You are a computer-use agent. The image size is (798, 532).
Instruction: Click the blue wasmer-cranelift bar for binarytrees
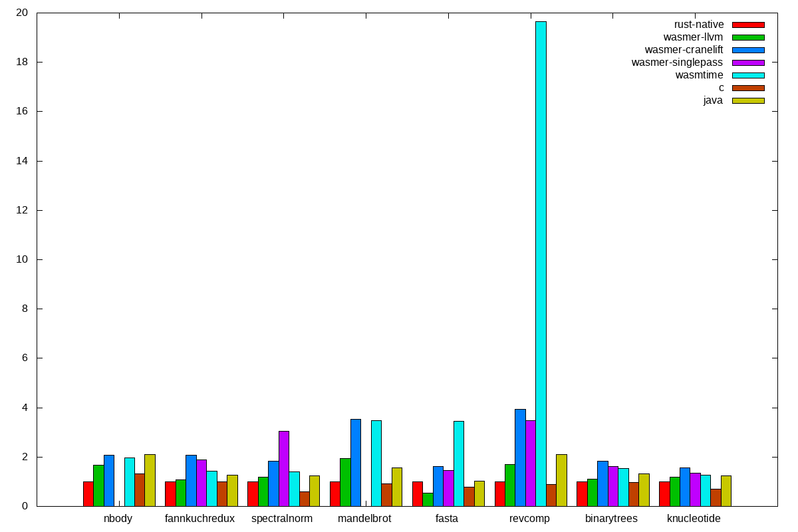click(602, 483)
